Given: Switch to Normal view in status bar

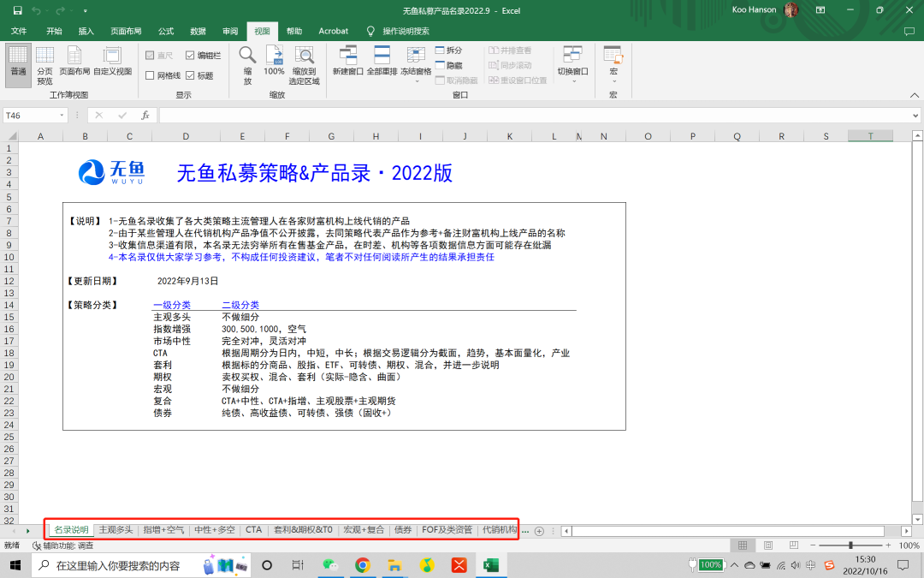Looking at the screenshot, I should click(x=743, y=545).
